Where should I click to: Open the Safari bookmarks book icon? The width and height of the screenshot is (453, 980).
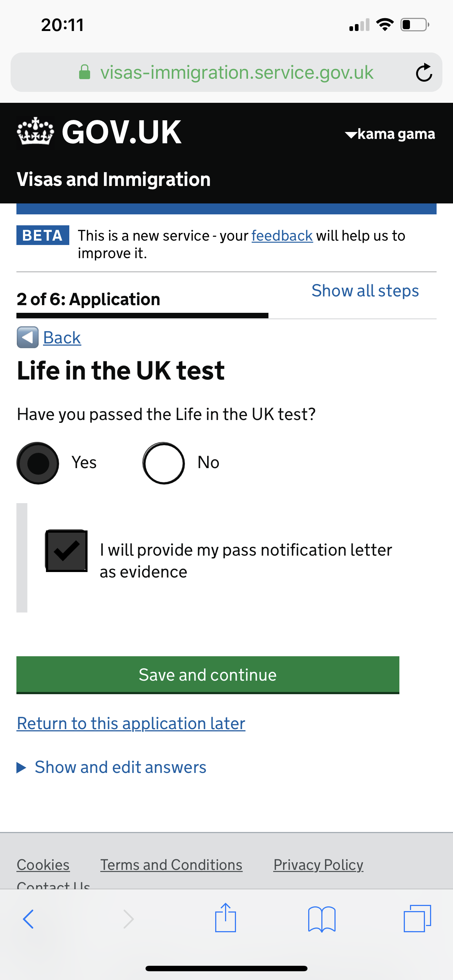322,919
